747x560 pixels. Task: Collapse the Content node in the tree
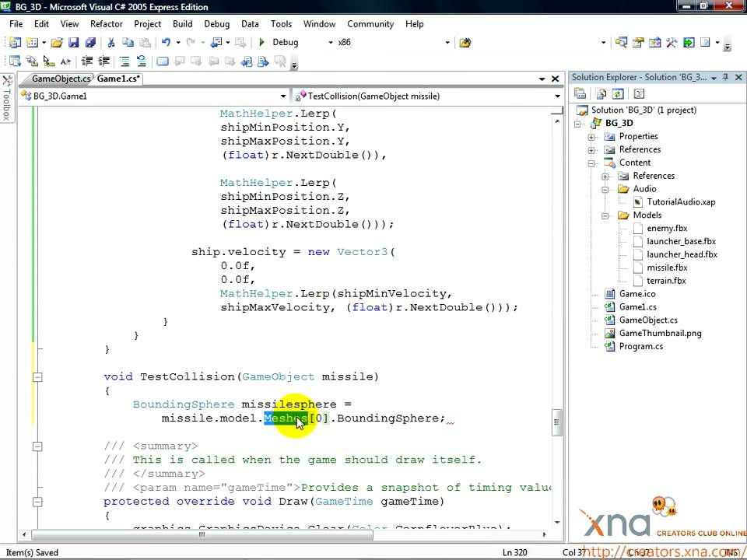[591, 163]
